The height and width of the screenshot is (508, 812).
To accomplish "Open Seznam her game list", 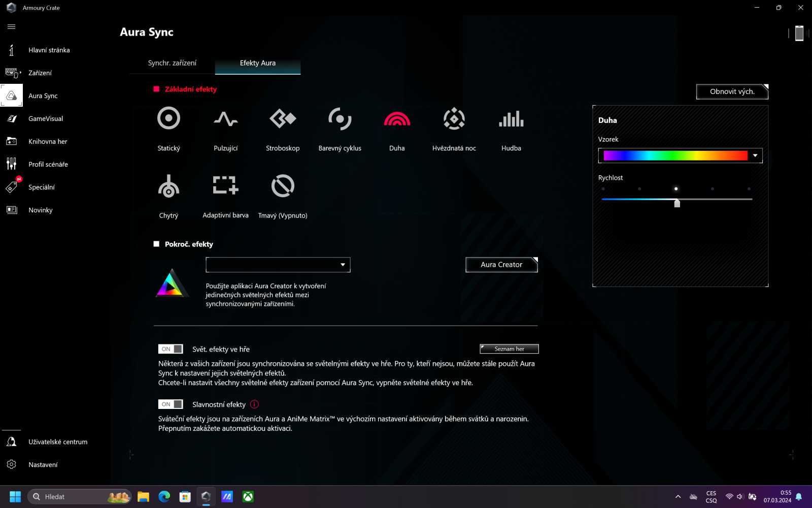I will tap(509, 349).
